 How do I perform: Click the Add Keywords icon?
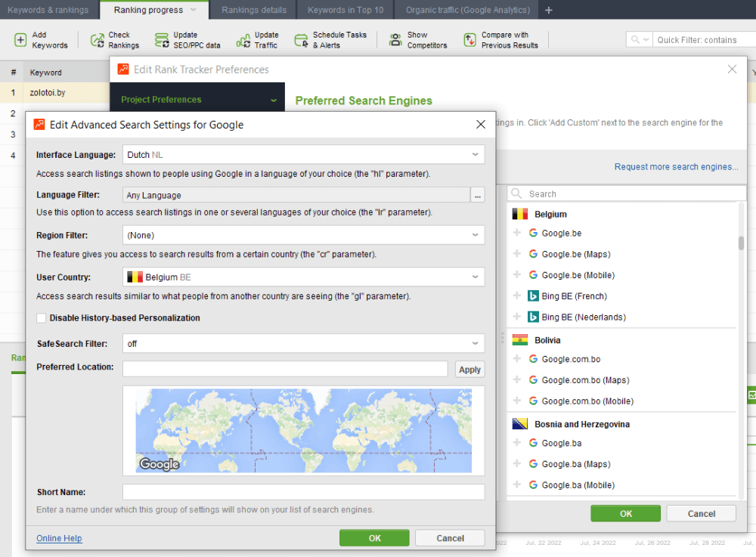(20, 39)
